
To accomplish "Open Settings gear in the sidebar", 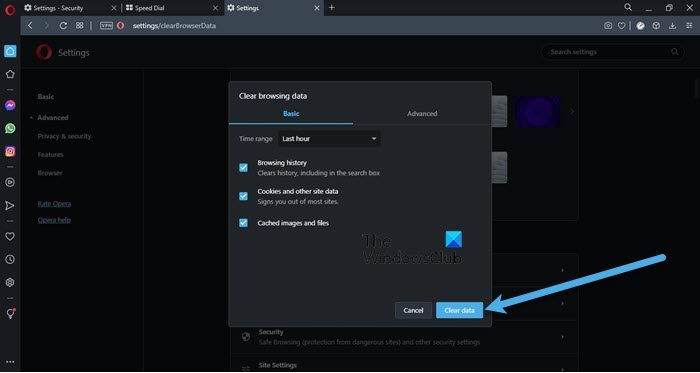I will coord(10,282).
